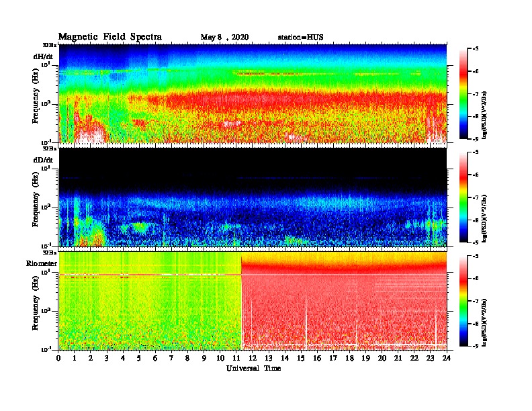
Task: Click hour 22 tick label on time axis
Action: point(414,358)
